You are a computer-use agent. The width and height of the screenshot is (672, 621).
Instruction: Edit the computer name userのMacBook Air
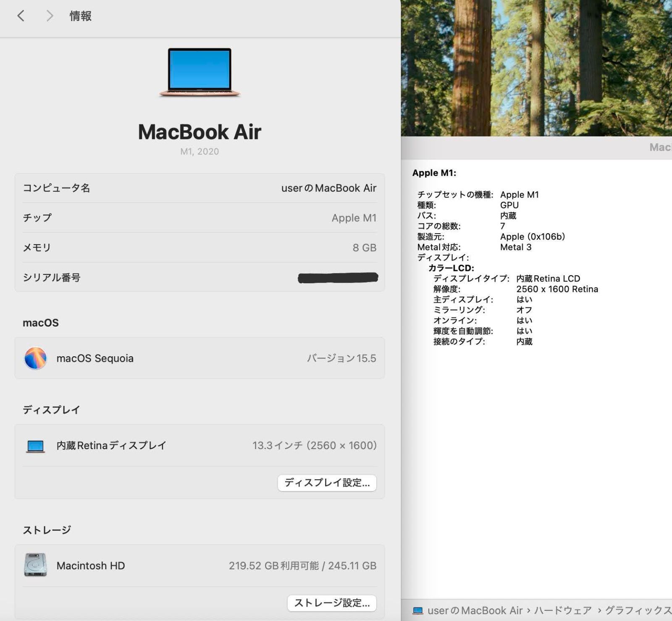[329, 188]
